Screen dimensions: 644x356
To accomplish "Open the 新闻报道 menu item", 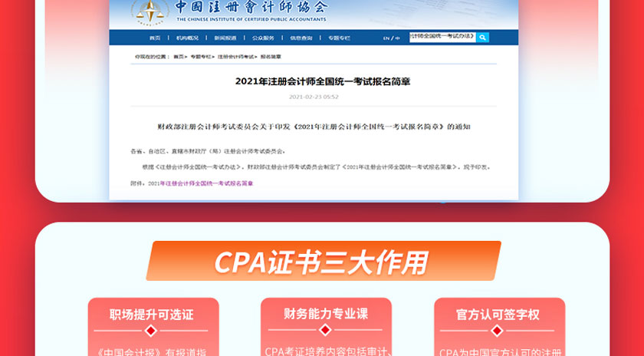I will point(225,38).
